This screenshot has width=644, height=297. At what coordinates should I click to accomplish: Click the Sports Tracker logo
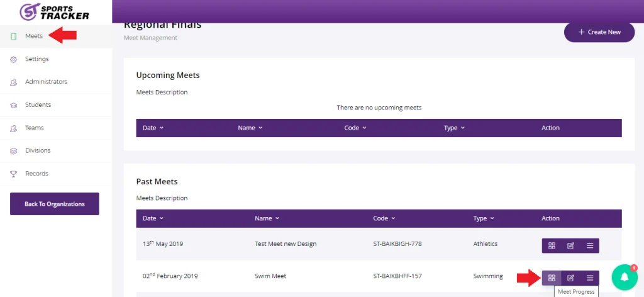pos(55,11)
